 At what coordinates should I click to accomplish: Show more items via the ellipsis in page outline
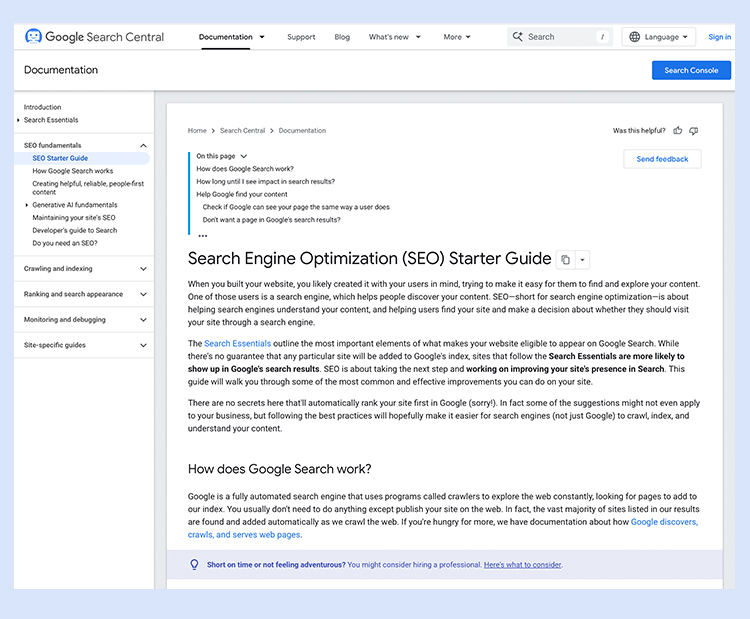(203, 235)
